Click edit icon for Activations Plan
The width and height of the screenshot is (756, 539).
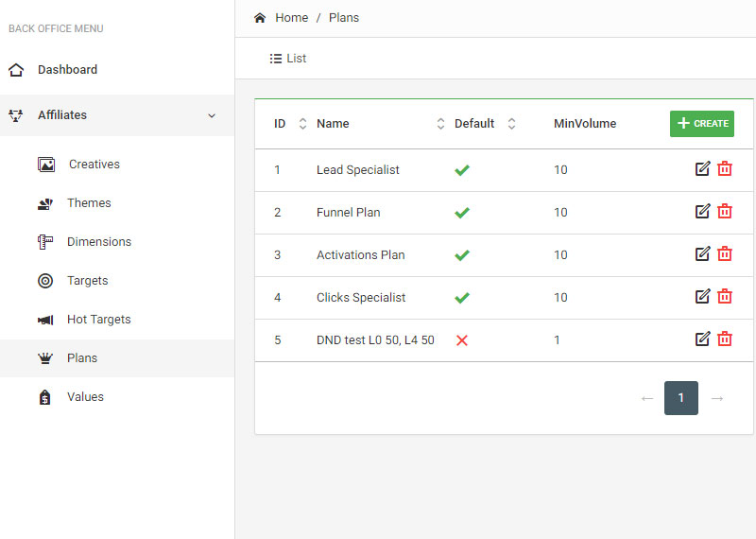click(702, 254)
